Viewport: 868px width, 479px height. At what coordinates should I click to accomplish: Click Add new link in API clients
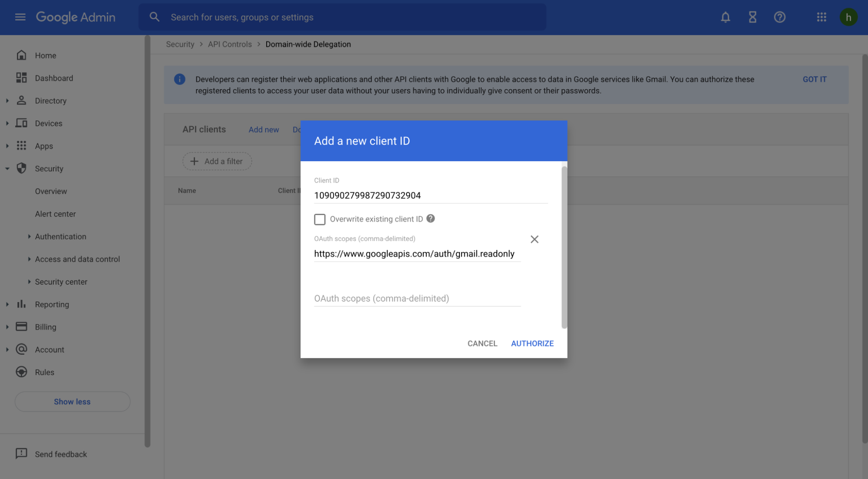pyautogui.click(x=264, y=130)
